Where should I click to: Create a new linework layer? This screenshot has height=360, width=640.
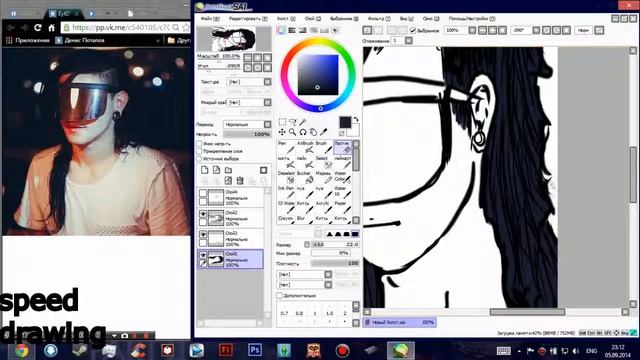[216, 170]
